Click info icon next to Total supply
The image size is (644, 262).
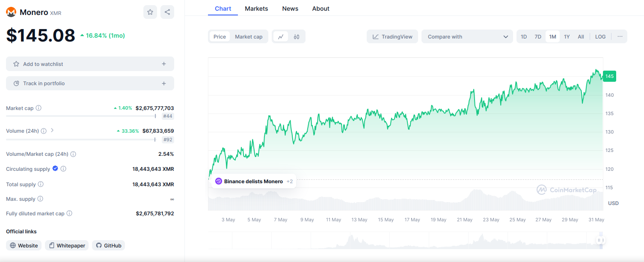[x=41, y=185]
